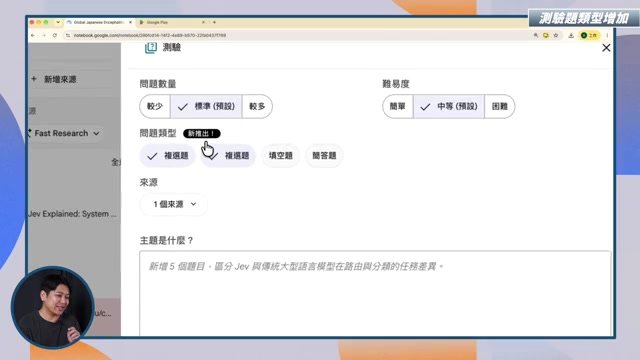Go forward in the browser

coord(44,36)
